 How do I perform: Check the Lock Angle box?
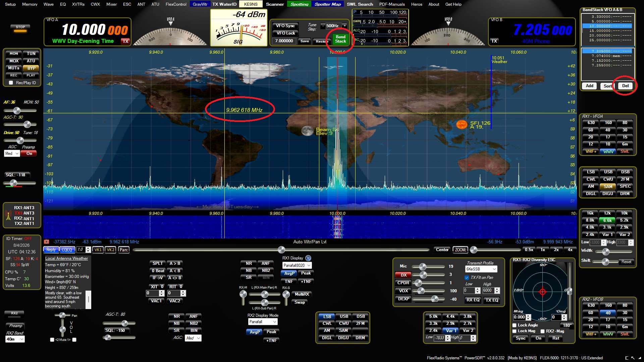(x=515, y=325)
